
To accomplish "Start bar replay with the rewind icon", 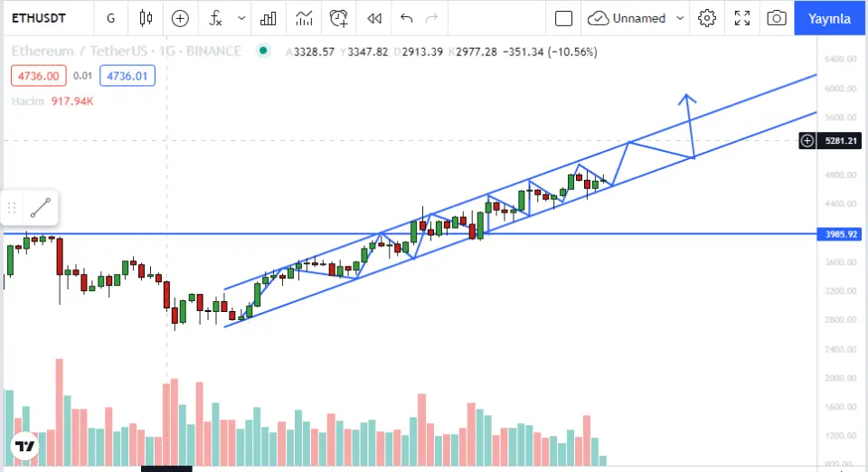I will coord(373,18).
